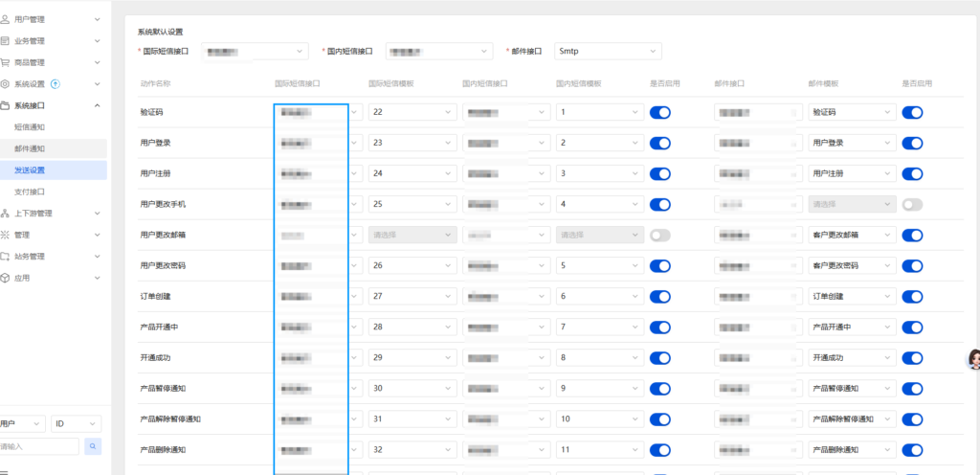Open email template dropdown showing 客户更改邮箱
The image size is (980, 475).
[852, 235]
